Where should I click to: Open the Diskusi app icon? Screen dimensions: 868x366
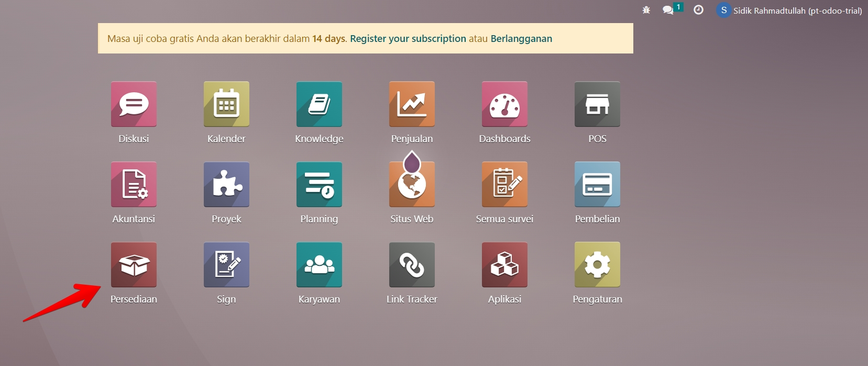134,104
